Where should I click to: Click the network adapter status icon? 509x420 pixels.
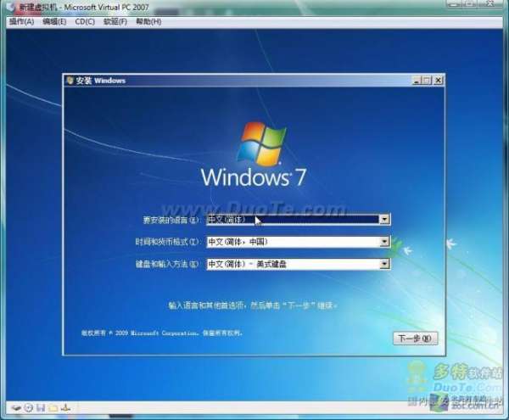(x=65, y=407)
